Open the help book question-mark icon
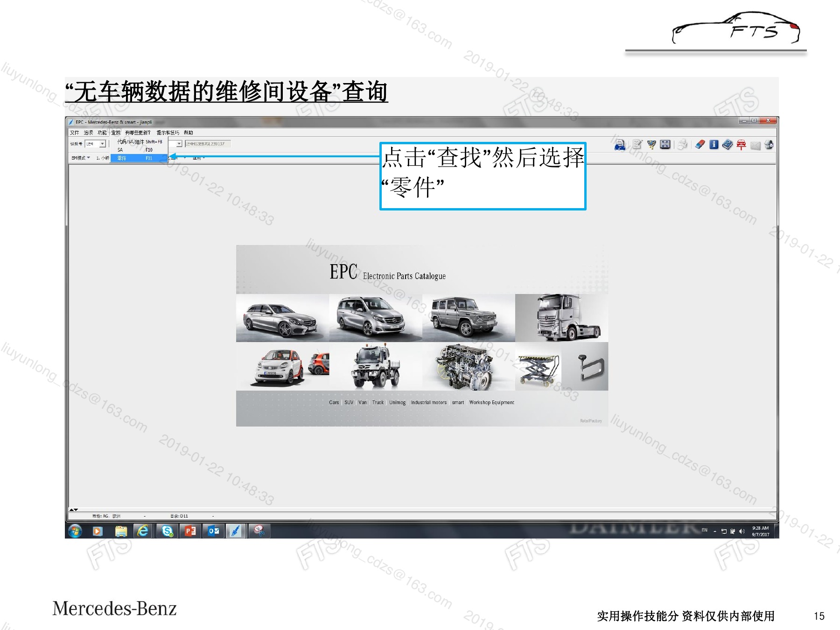The width and height of the screenshot is (840, 630). click(728, 145)
